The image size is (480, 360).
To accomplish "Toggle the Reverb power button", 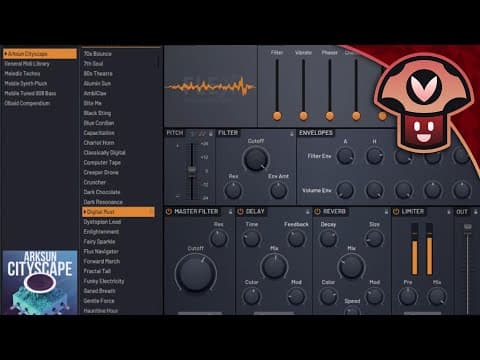I will [x=317, y=212].
